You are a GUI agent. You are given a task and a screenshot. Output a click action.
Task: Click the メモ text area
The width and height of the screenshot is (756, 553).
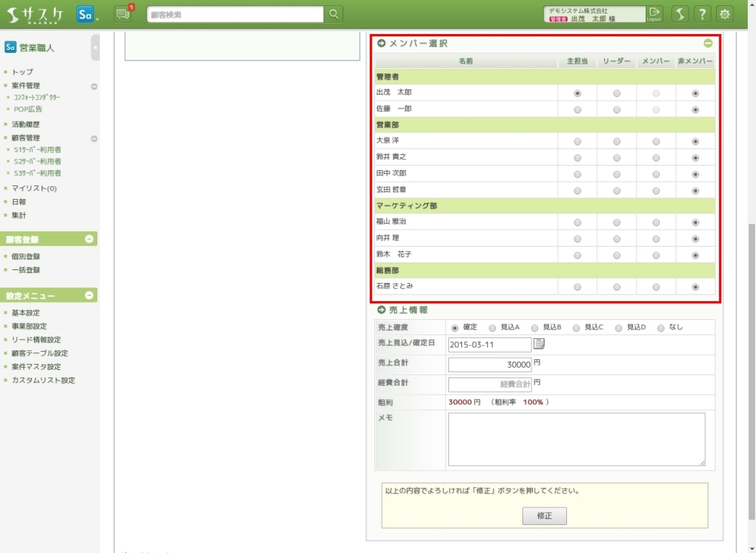[576, 439]
